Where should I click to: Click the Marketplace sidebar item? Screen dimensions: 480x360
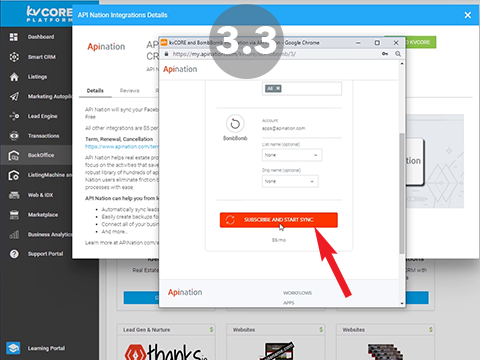click(43, 215)
